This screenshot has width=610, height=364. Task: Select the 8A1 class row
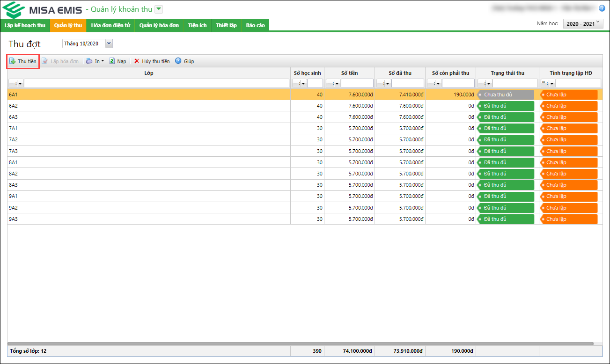pos(305,162)
